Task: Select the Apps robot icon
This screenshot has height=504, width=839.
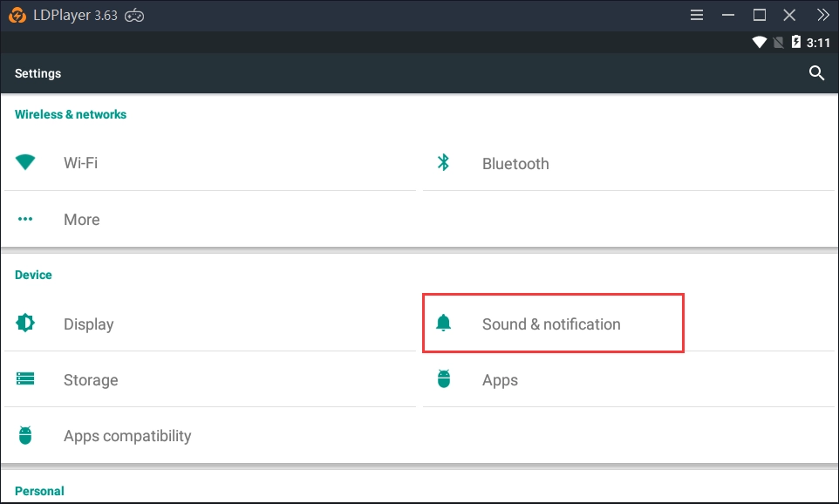Action: pos(444,379)
